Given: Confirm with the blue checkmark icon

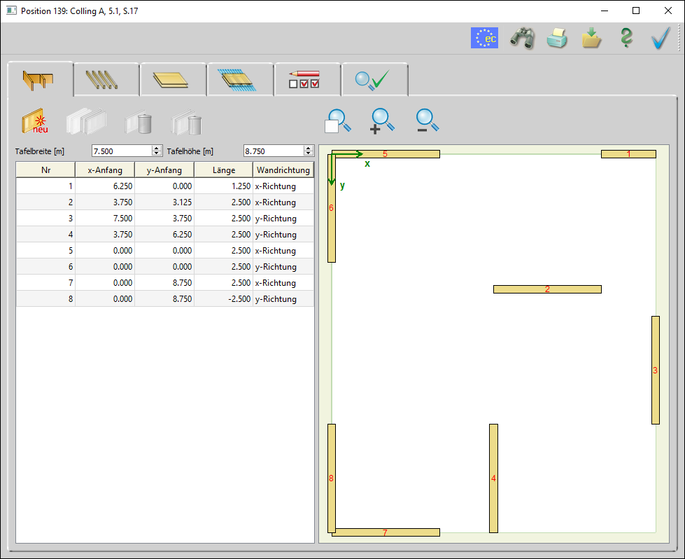Looking at the screenshot, I should 660,38.
